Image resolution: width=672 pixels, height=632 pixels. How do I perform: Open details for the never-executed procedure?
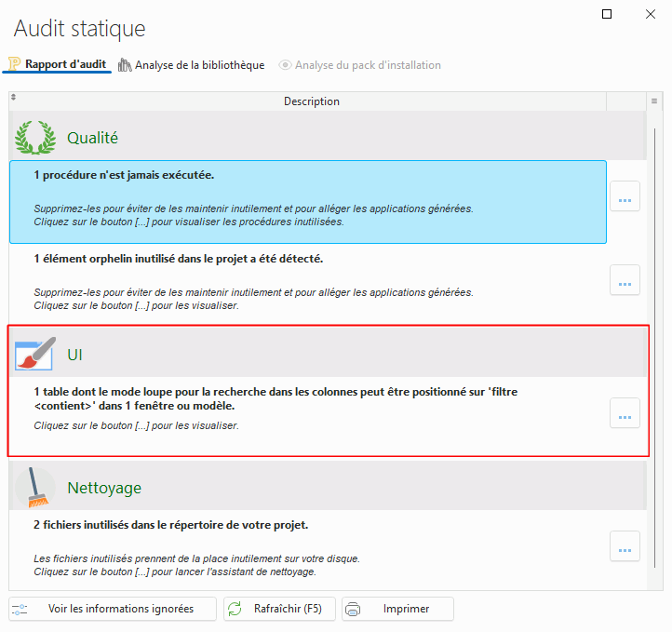click(x=625, y=196)
